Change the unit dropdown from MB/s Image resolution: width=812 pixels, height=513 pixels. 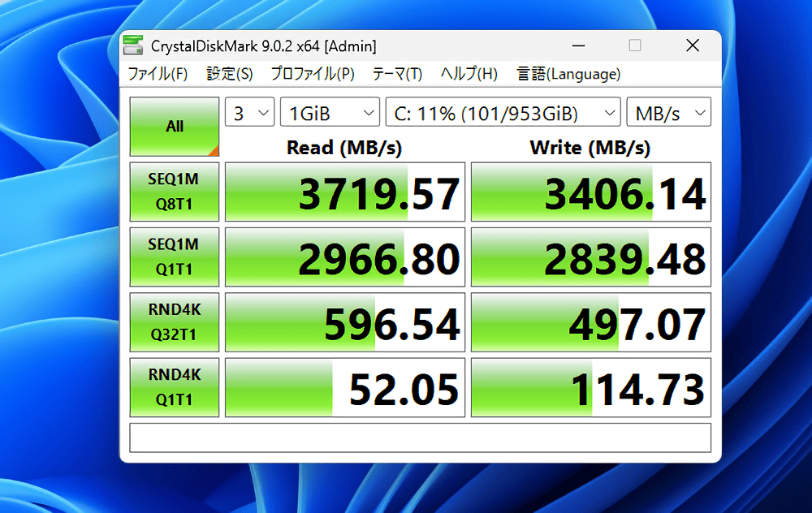click(x=668, y=111)
